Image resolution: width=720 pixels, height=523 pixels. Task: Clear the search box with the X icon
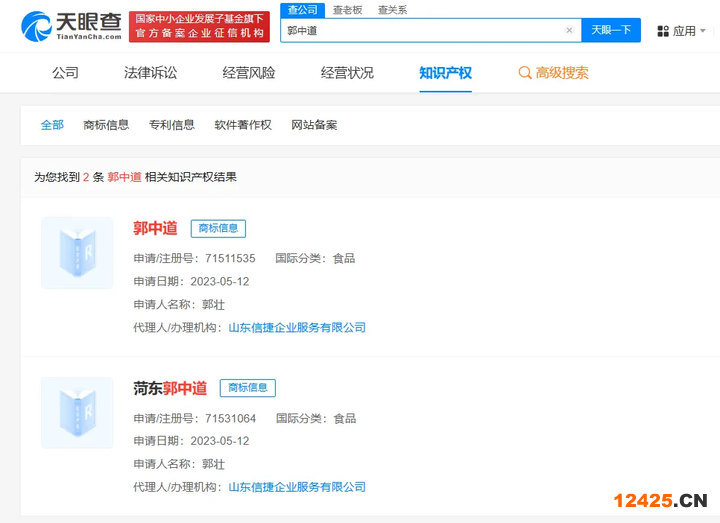coord(569,31)
